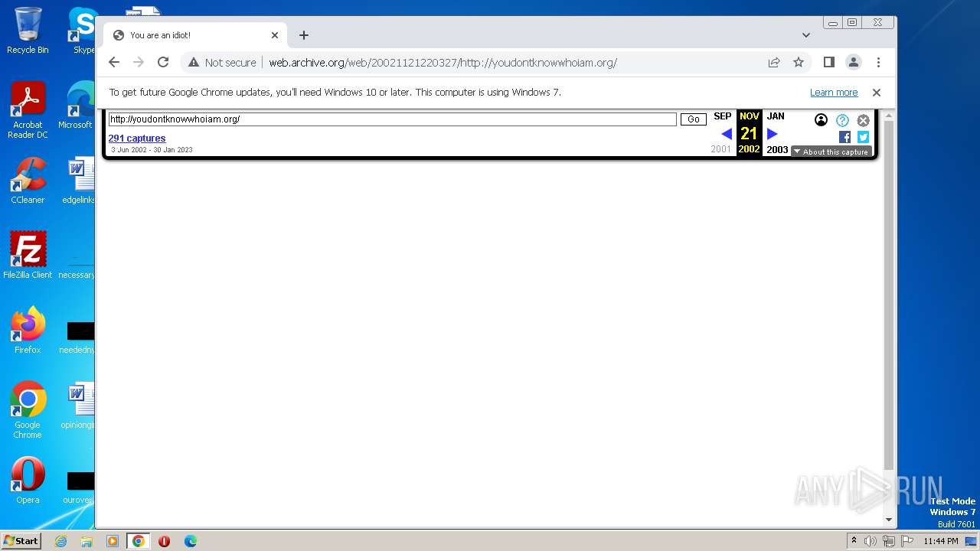Launch Firefox from desktop

click(28, 331)
